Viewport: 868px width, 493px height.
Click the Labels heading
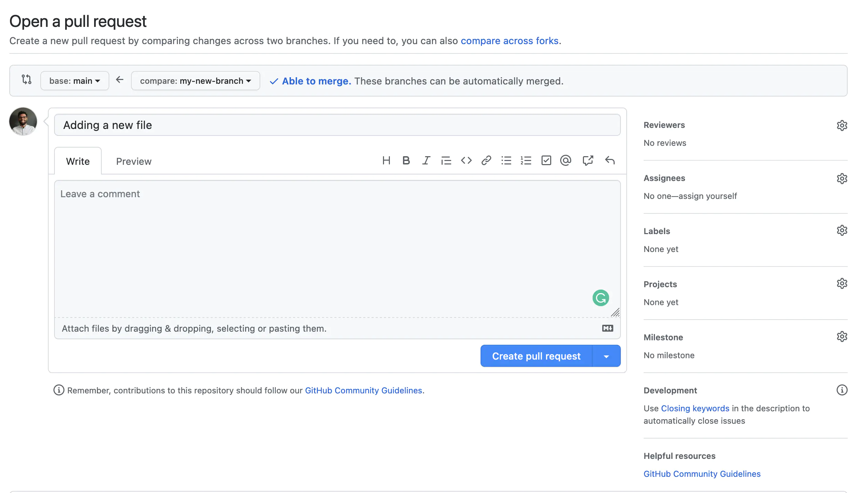[x=657, y=231]
